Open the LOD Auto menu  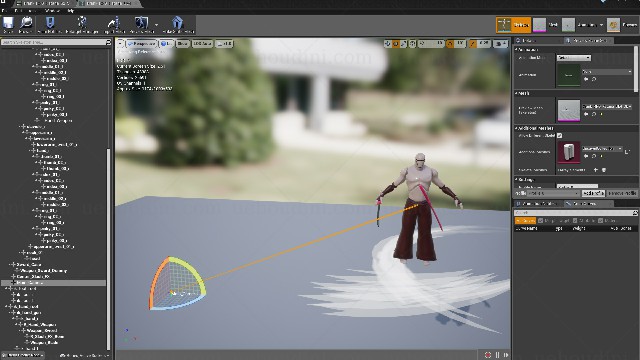coord(202,43)
